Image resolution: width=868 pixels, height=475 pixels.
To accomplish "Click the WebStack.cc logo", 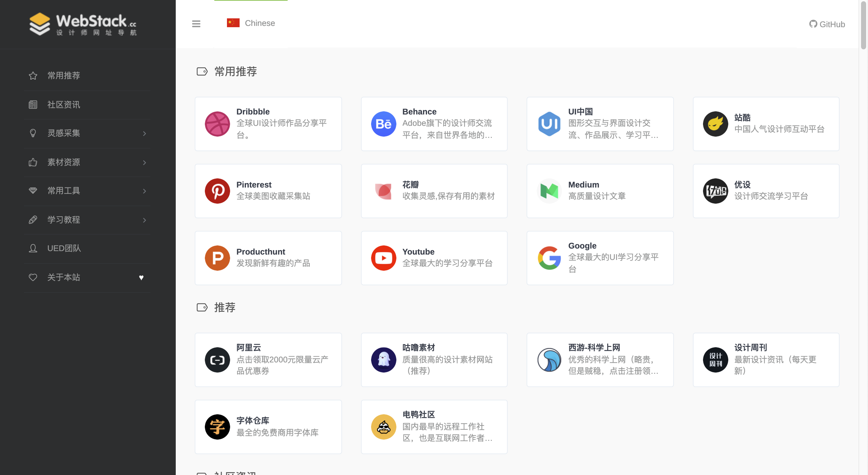I will (83, 24).
